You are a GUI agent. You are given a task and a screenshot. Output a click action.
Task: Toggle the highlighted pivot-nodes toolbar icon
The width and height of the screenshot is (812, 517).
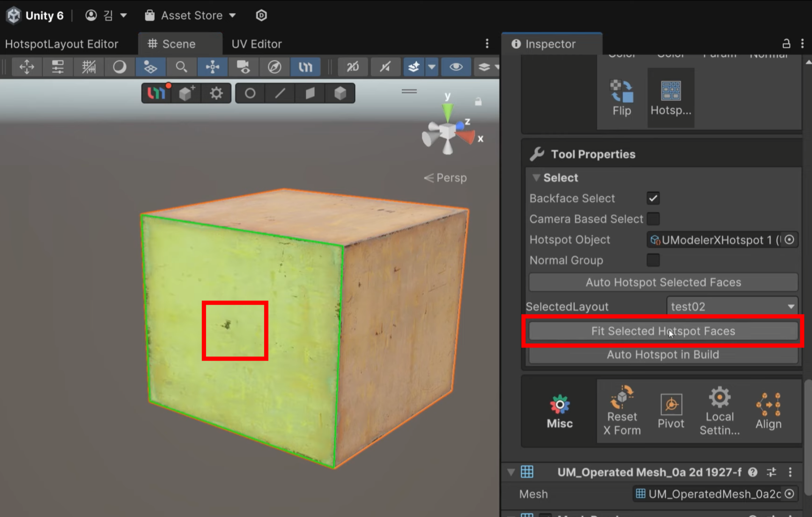[x=212, y=67]
